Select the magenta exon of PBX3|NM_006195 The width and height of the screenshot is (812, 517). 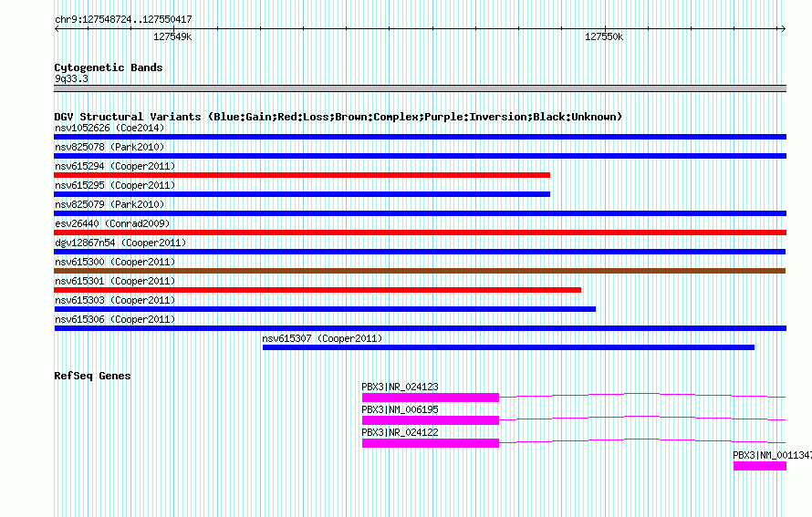431,420
